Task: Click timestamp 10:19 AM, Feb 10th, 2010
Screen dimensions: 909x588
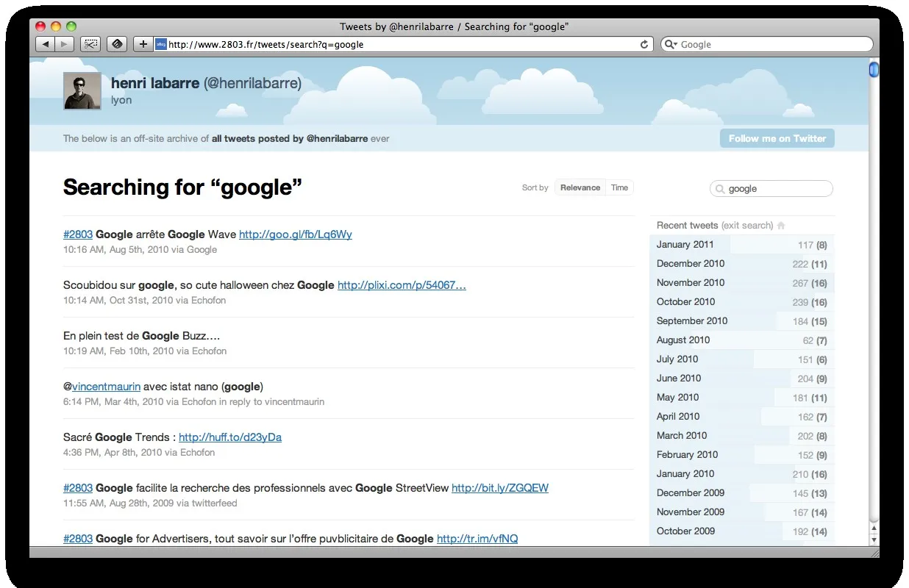Action: pos(118,351)
